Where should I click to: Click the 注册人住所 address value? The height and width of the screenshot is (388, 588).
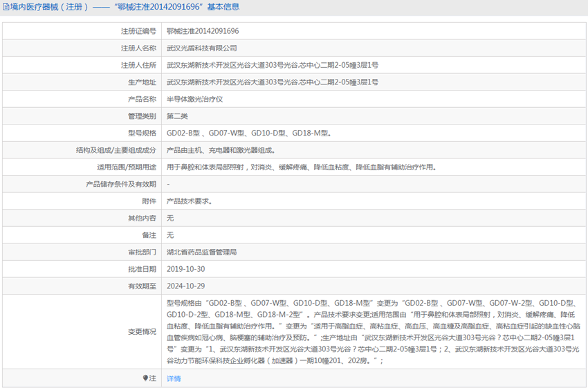point(273,65)
